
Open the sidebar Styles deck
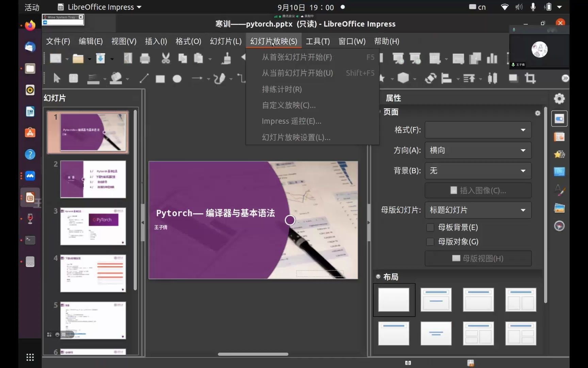(559, 190)
